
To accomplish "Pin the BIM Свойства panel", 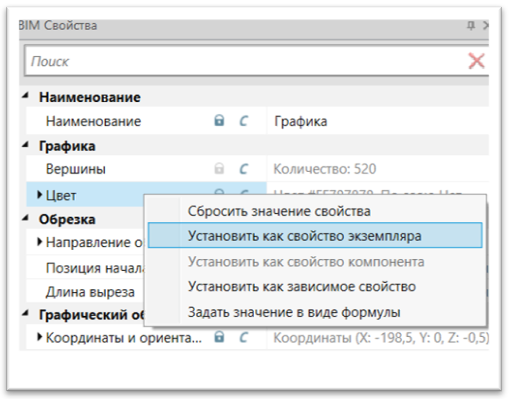I will tap(471, 25).
